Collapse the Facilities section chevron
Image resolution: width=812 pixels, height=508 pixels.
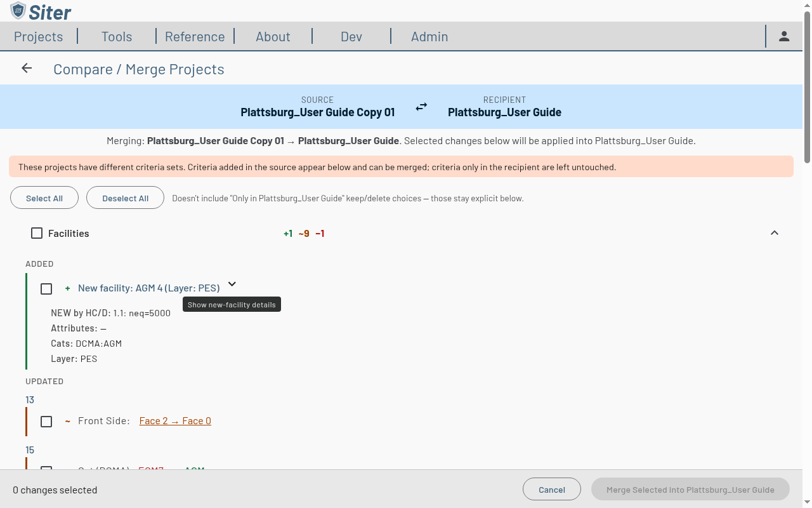point(774,233)
